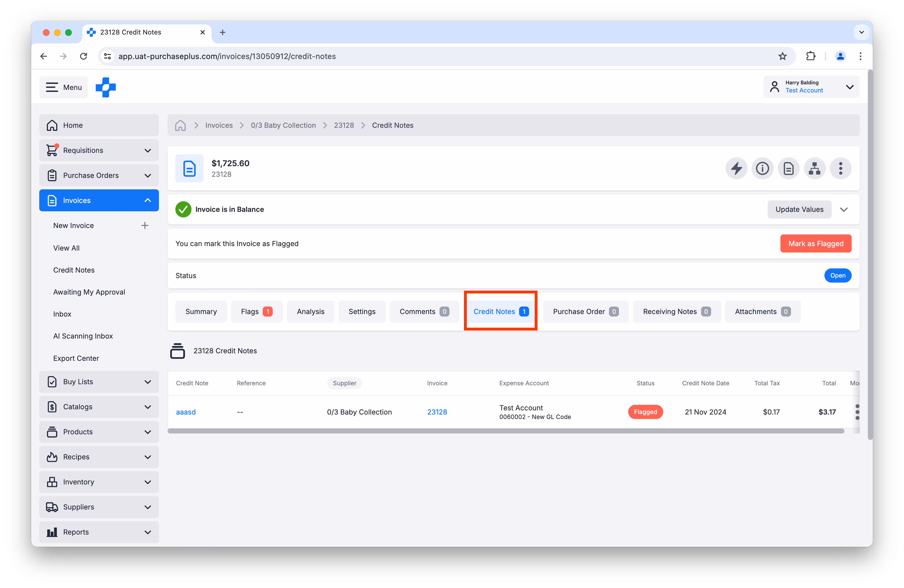Click the document icon in invoice header
The image size is (904, 588).
[788, 168]
